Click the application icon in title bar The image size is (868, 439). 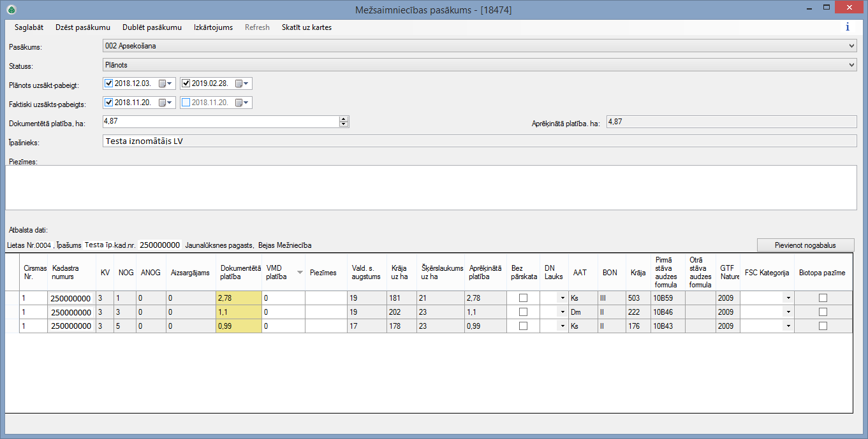11,10
